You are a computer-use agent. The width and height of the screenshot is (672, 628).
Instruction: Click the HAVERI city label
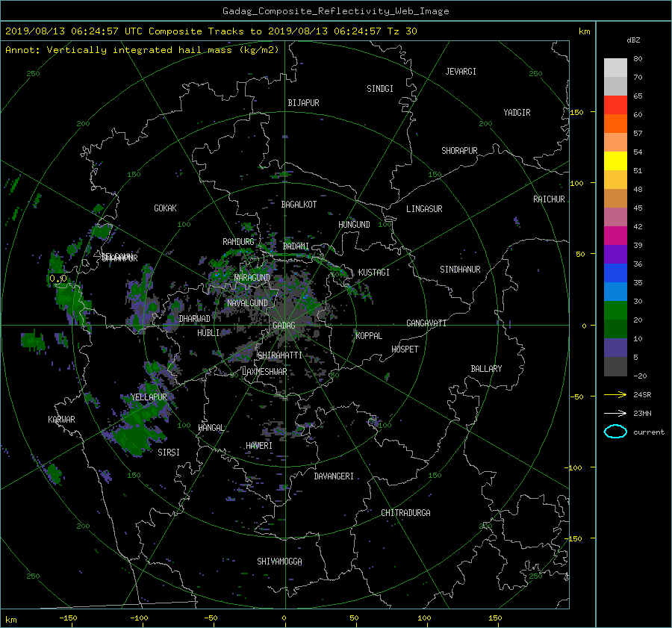click(259, 446)
